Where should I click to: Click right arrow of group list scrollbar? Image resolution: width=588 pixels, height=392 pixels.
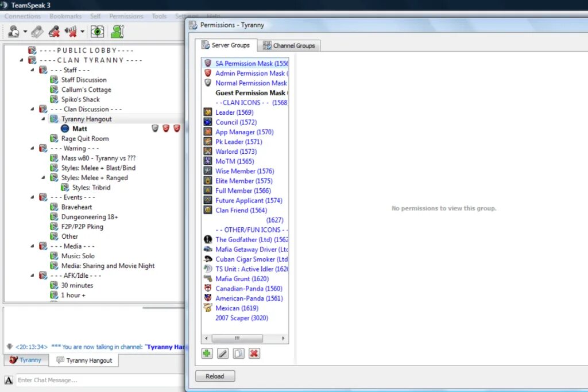[x=283, y=338]
